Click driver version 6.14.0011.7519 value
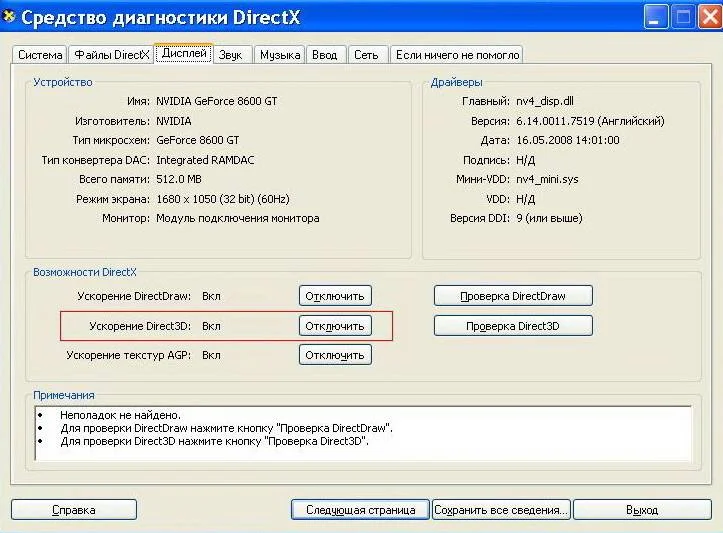 [x=590, y=121]
